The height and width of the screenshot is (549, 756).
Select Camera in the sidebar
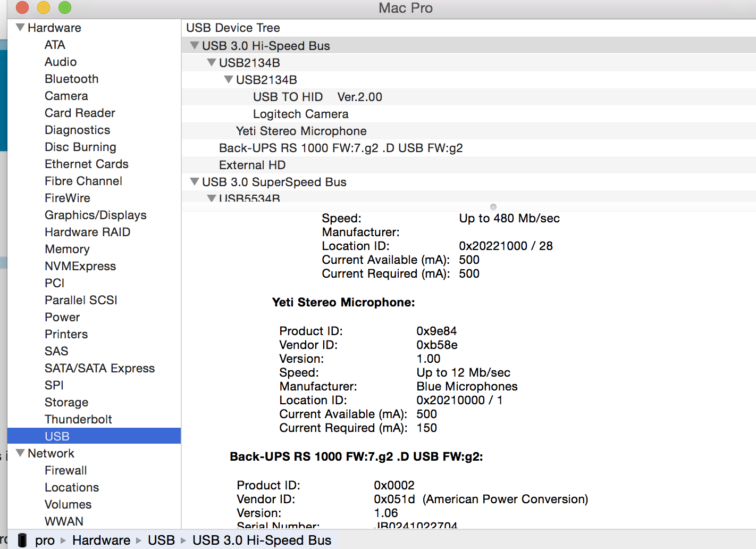pos(66,96)
